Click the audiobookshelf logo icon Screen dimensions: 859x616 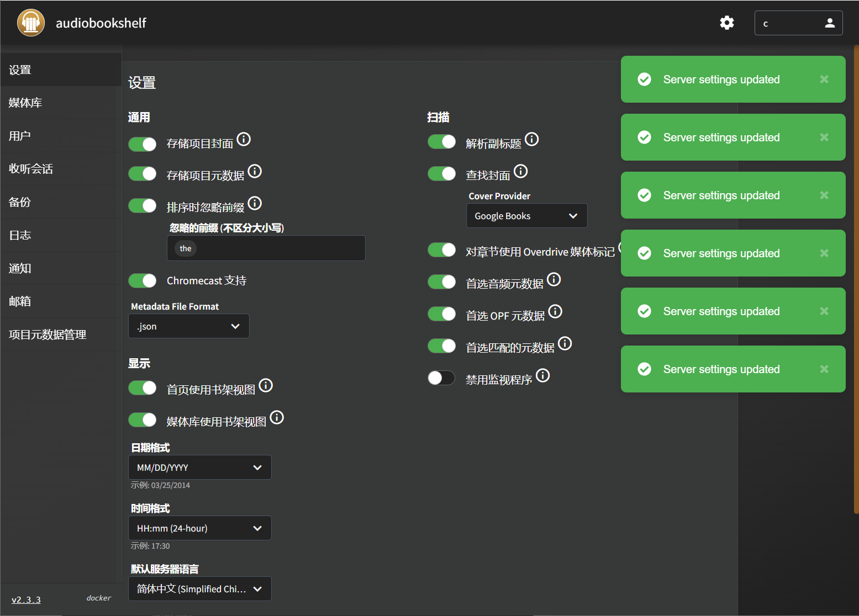(31, 23)
